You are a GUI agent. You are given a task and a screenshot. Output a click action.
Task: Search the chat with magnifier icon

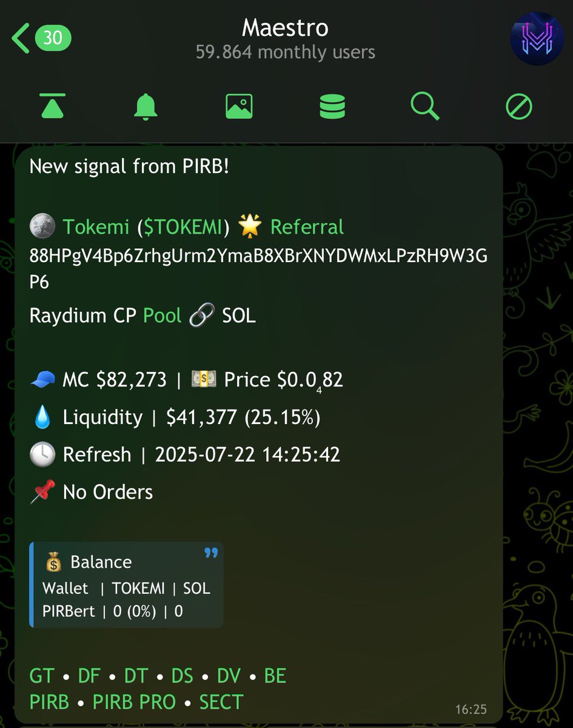coord(424,107)
